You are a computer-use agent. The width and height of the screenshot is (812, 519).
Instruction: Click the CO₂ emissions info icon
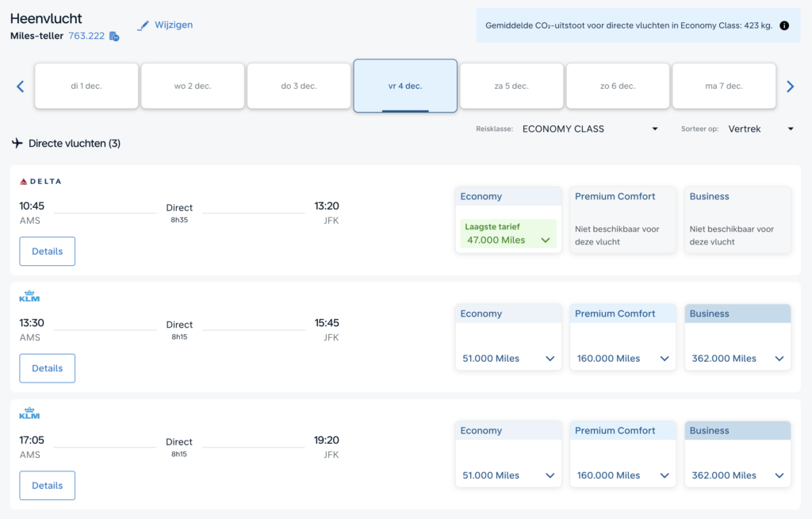pyautogui.click(x=784, y=25)
